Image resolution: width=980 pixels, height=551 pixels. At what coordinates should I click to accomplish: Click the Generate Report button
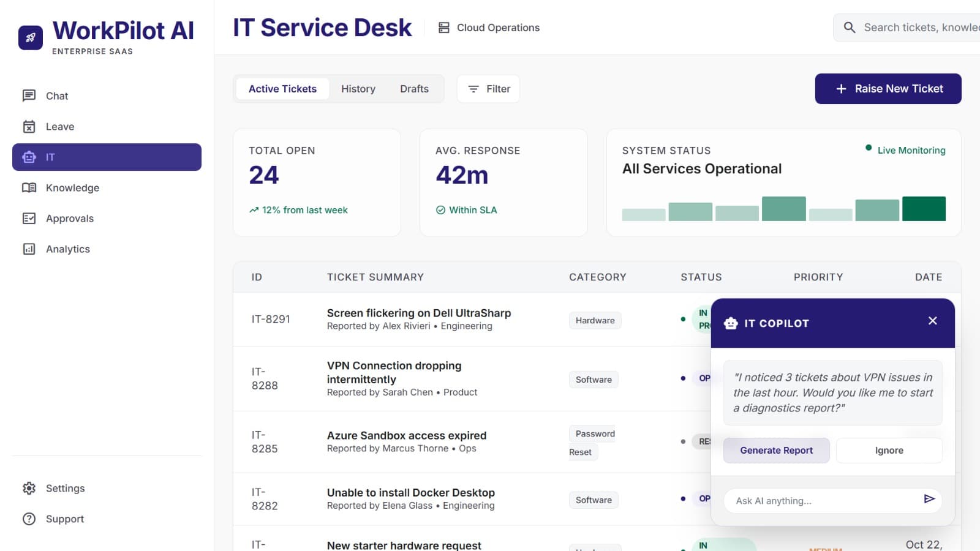click(777, 451)
